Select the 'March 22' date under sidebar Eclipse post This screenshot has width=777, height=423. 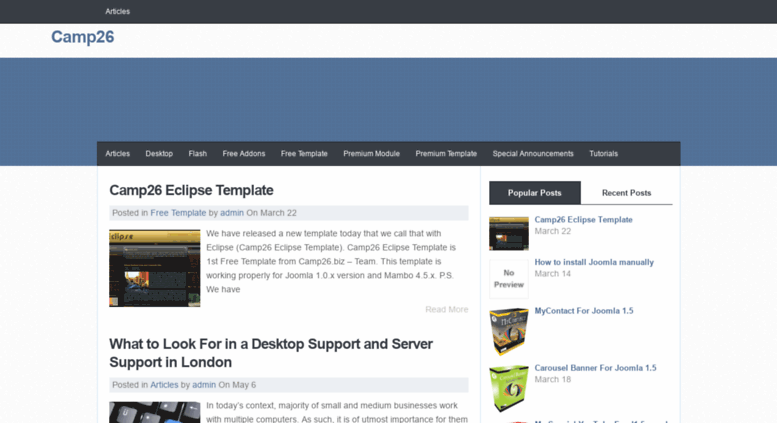(x=553, y=231)
